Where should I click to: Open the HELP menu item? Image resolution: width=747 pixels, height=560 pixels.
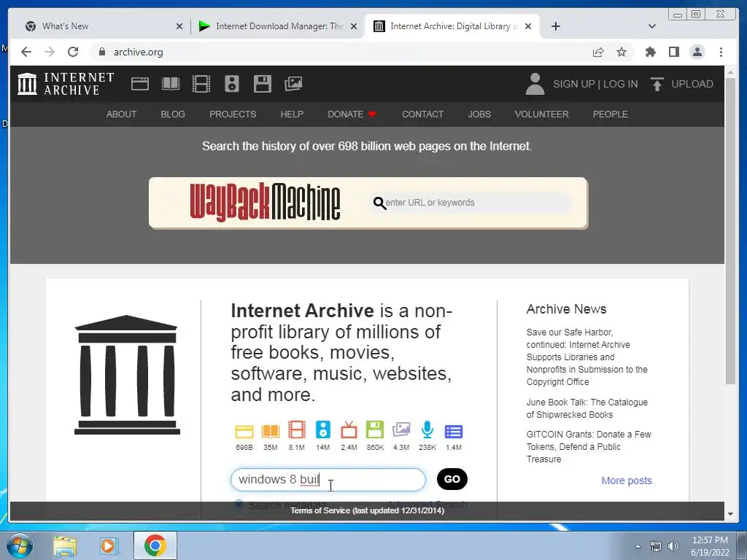click(292, 114)
